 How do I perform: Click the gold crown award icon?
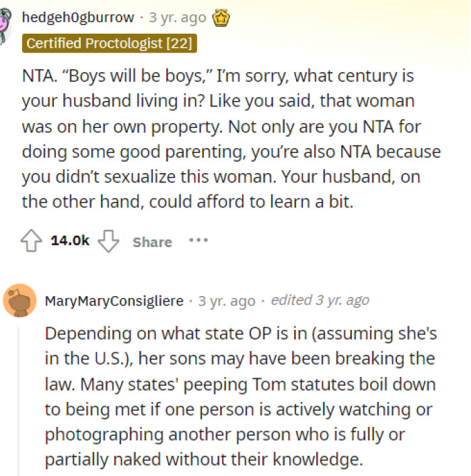(x=221, y=17)
